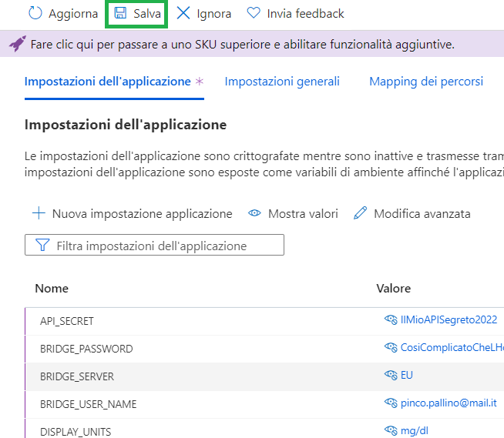Select the BRIDGE_USER_NAME row name
Viewport: 504px width, 438px height.
(89, 404)
